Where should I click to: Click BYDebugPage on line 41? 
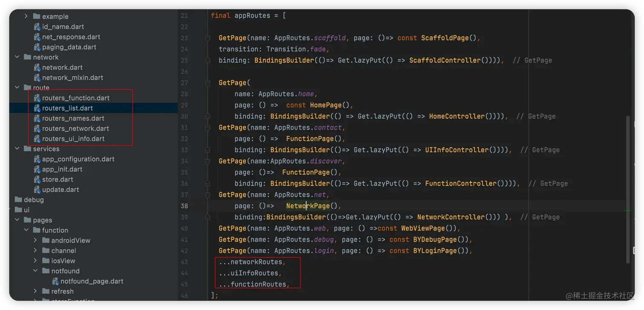(435, 239)
